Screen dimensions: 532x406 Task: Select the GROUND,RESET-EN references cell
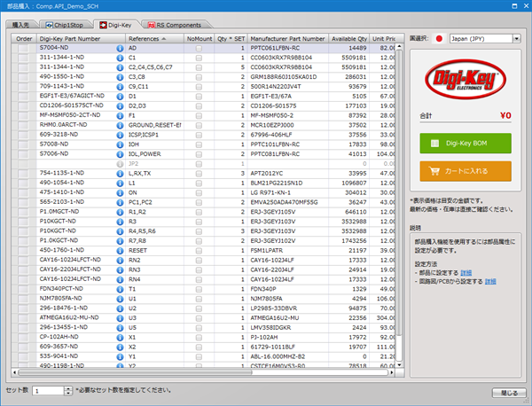(154, 125)
